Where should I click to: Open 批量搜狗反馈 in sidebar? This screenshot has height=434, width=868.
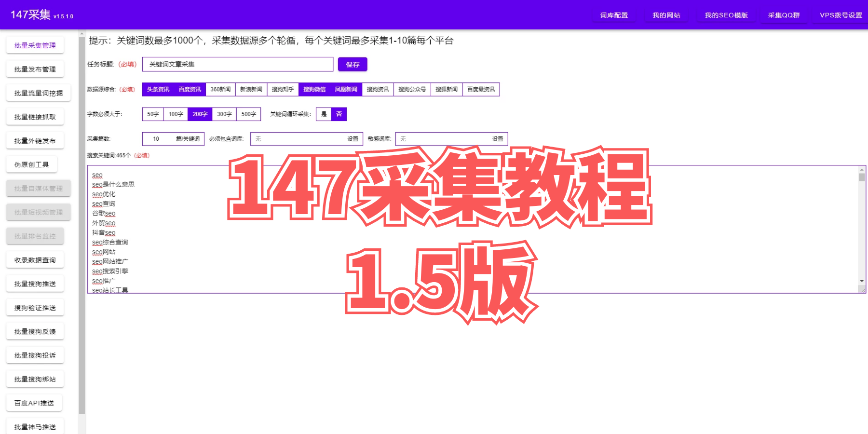pos(35,332)
